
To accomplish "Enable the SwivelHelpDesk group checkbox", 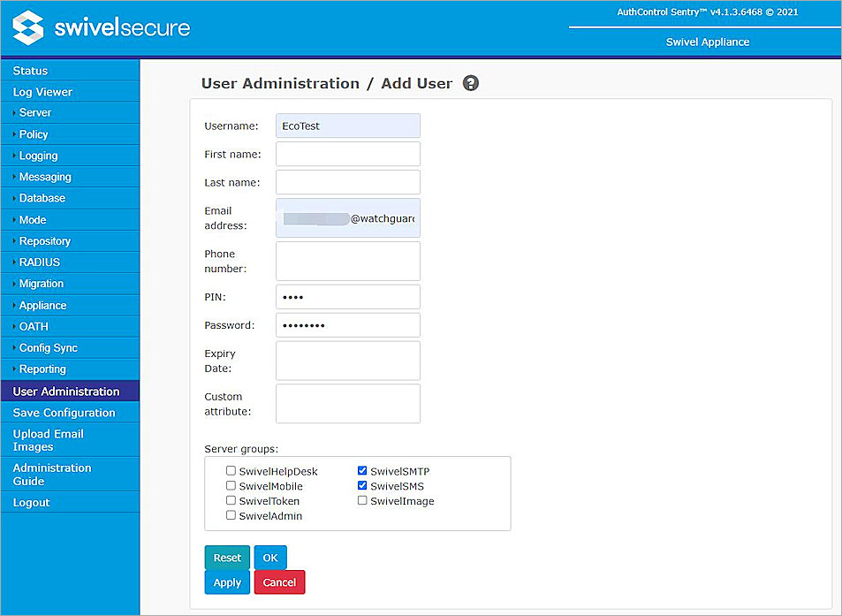I will pos(231,470).
